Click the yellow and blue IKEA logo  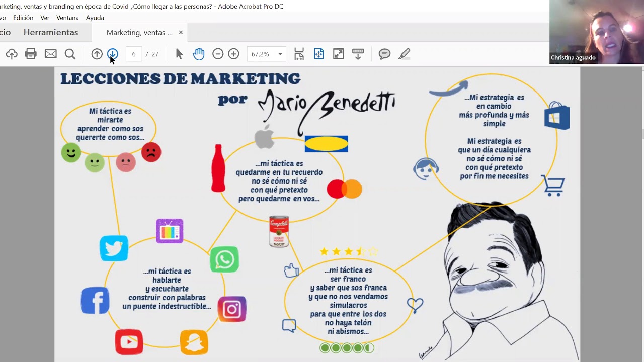[x=326, y=144]
